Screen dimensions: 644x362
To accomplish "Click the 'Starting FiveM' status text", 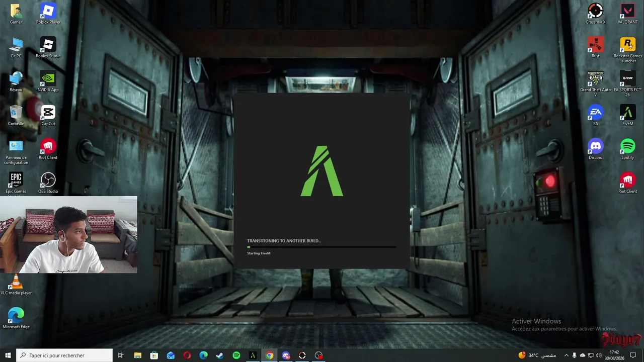I will click(x=259, y=253).
